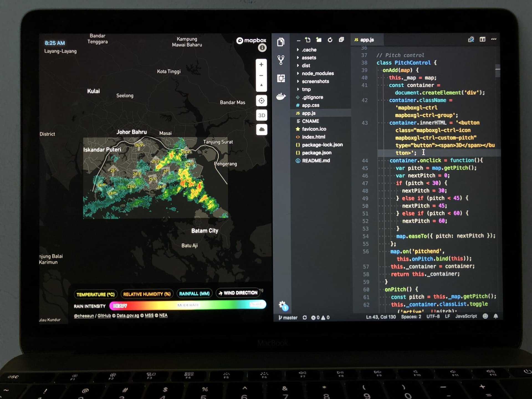This screenshot has height=399, width=532.
Task: Expand the node_modules folder
Action: 318,73
